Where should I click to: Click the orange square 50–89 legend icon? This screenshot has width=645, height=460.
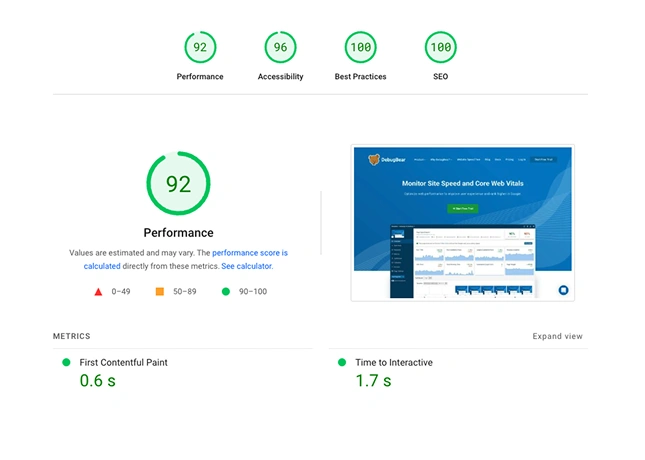pyautogui.click(x=160, y=291)
